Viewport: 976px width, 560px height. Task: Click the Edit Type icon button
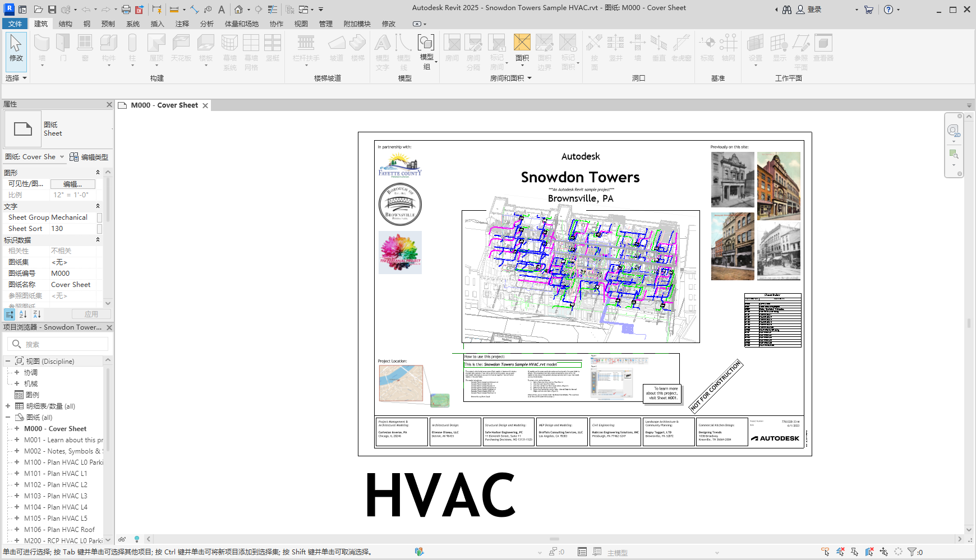pos(73,157)
